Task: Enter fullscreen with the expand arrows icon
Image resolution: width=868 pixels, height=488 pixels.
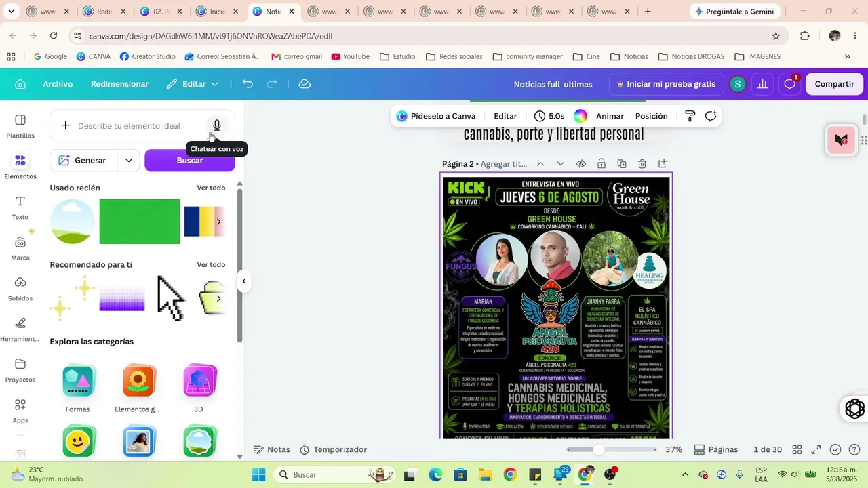Action: click(x=816, y=449)
